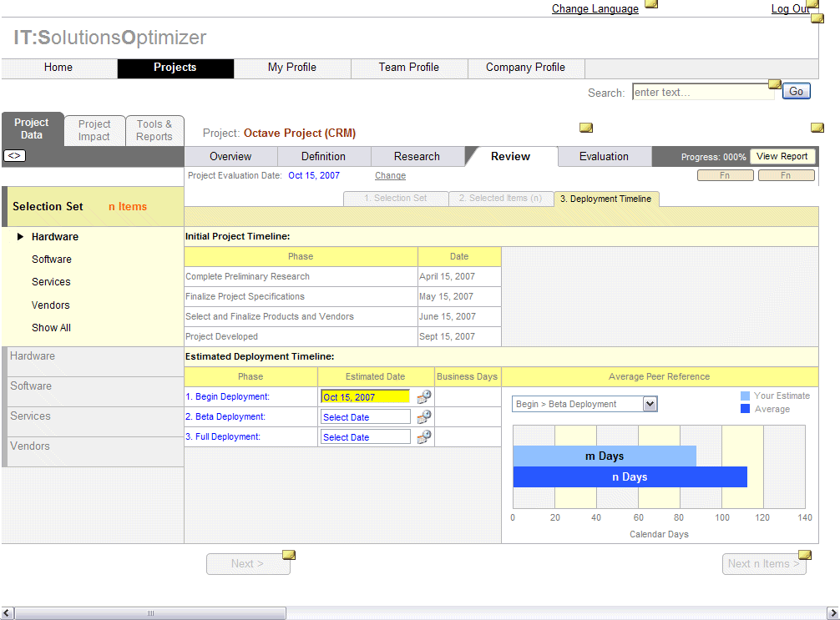Viewport: 840px width, 620px height.
Task: Click the sticky note on the search field
Action: pyautogui.click(x=775, y=84)
